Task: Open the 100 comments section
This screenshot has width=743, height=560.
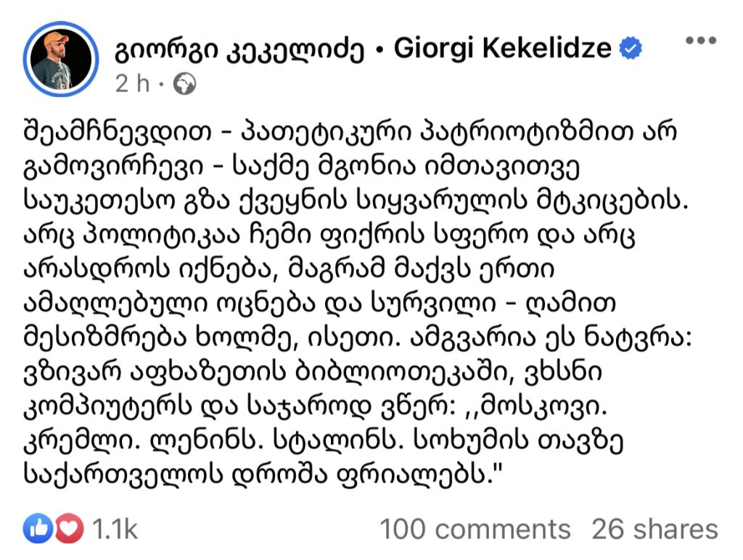Action: pos(475,530)
